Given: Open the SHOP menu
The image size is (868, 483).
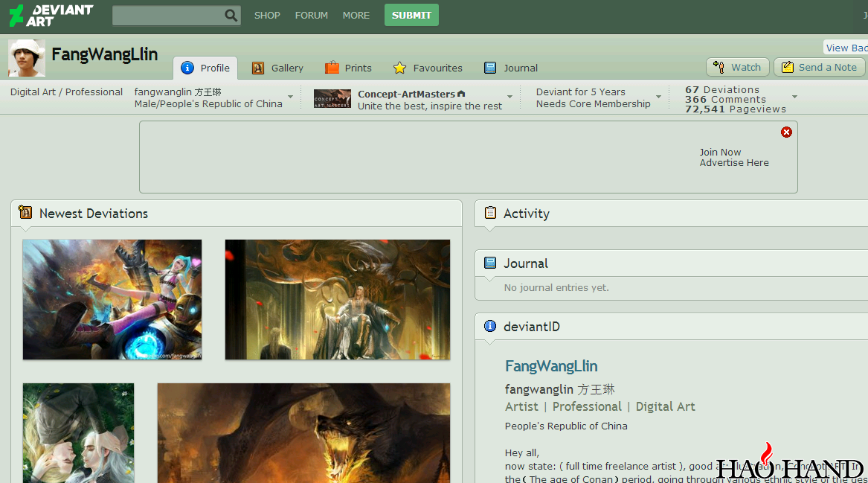Looking at the screenshot, I should pos(267,16).
